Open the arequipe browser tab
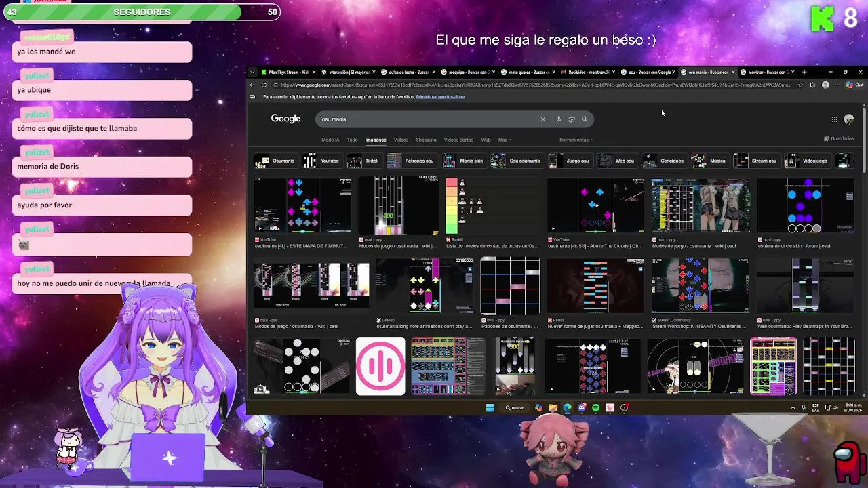 [467, 72]
